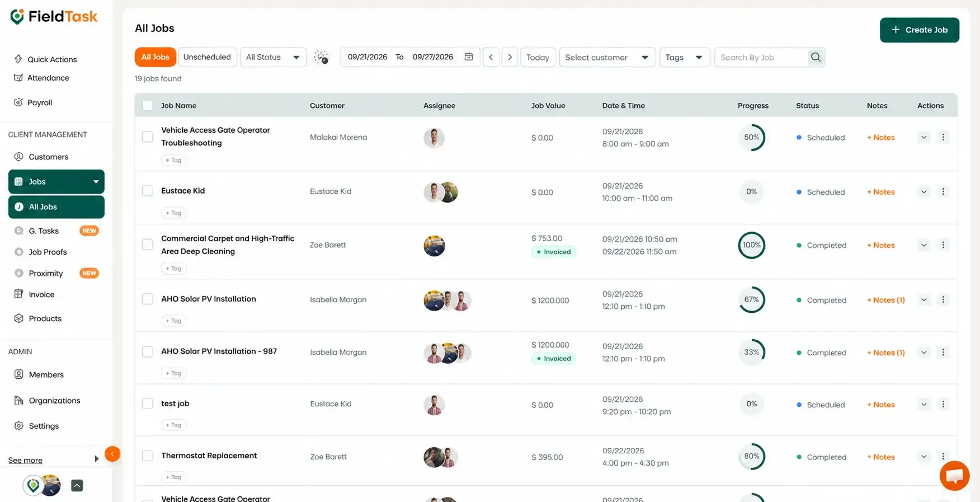The width and height of the screenshot is (980, 502).
Task: Open the Customers list
Action: pos(41,157)
